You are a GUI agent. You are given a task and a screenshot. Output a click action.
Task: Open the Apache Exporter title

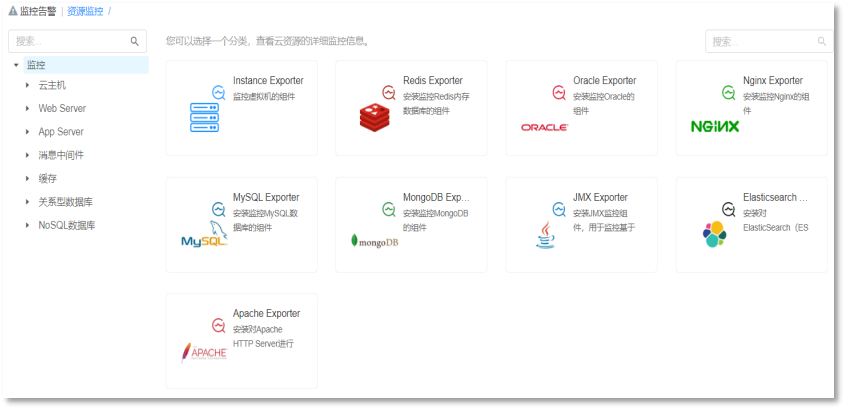tap(267, 313)
